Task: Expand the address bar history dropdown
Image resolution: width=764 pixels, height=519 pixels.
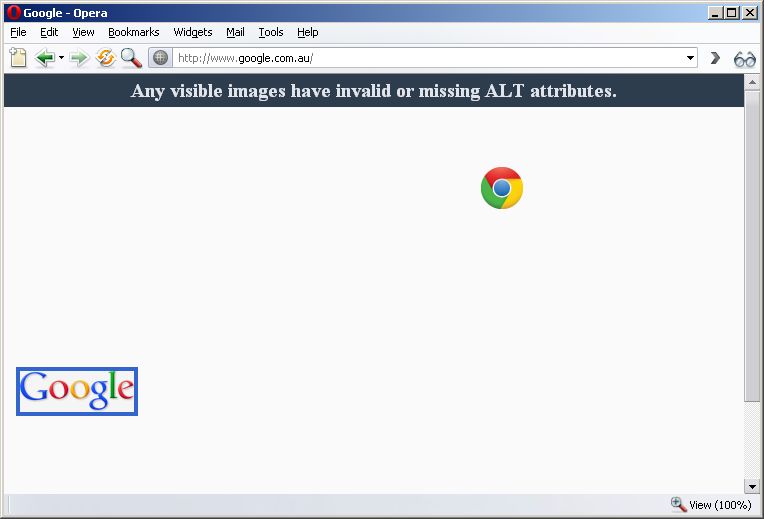Action: [x=690, y=58]
